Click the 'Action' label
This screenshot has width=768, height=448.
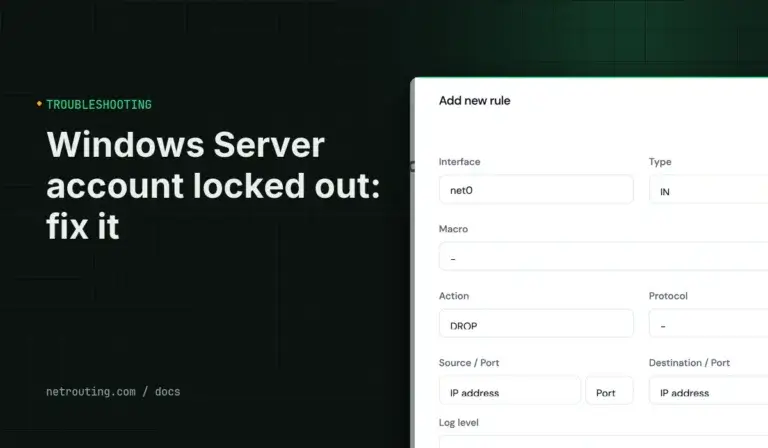click(454, 296)
